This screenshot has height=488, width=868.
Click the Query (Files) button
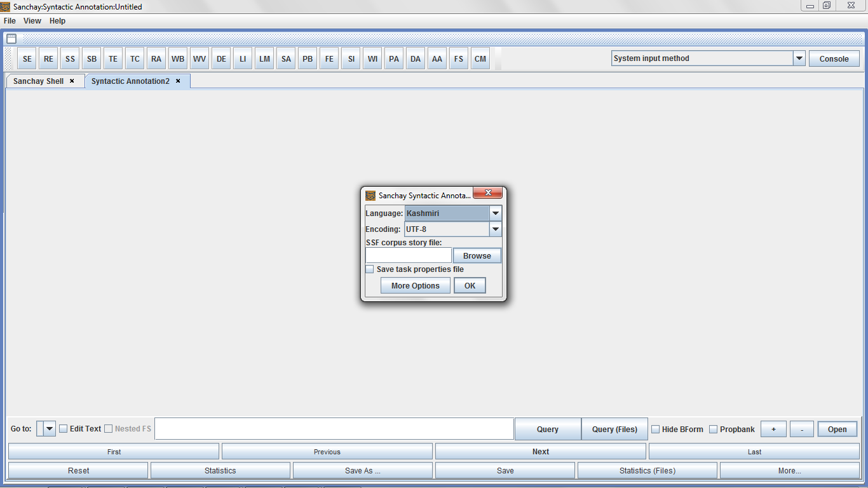(x=614, y=429)
